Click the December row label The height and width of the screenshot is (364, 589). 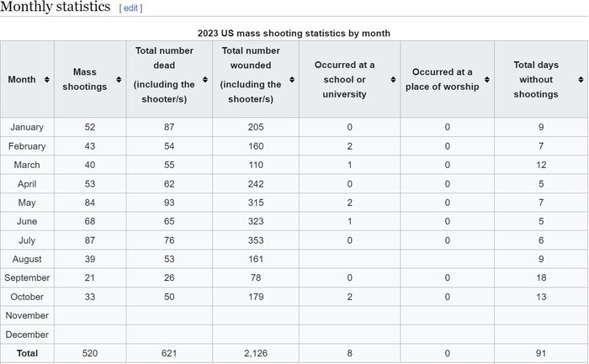(27, 335)
